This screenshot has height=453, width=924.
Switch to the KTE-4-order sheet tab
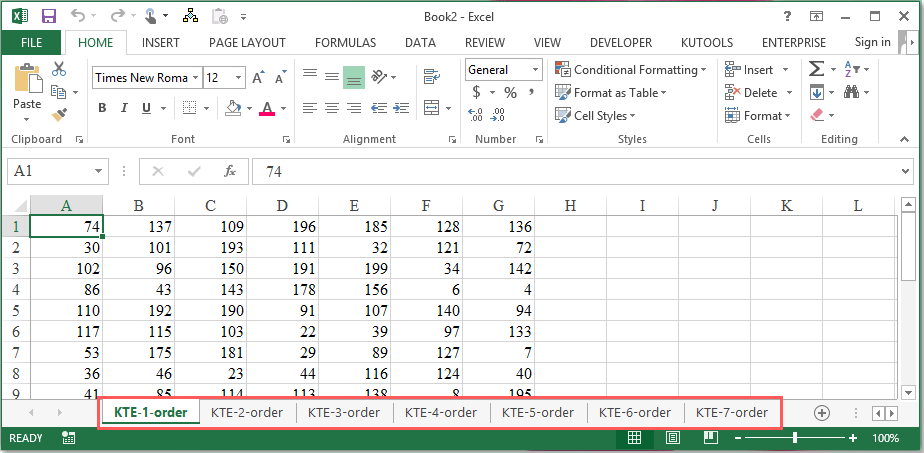coord(441,412)
